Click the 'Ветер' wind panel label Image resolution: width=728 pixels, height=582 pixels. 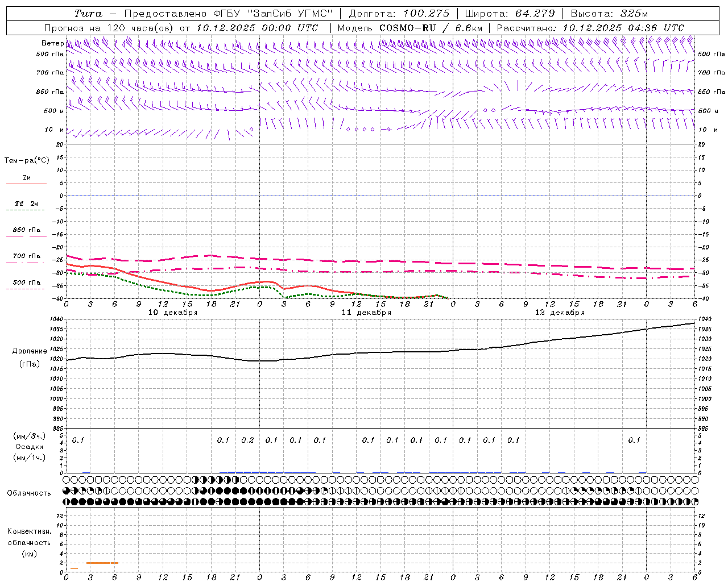pyautogui.click(x=52, y=43)
